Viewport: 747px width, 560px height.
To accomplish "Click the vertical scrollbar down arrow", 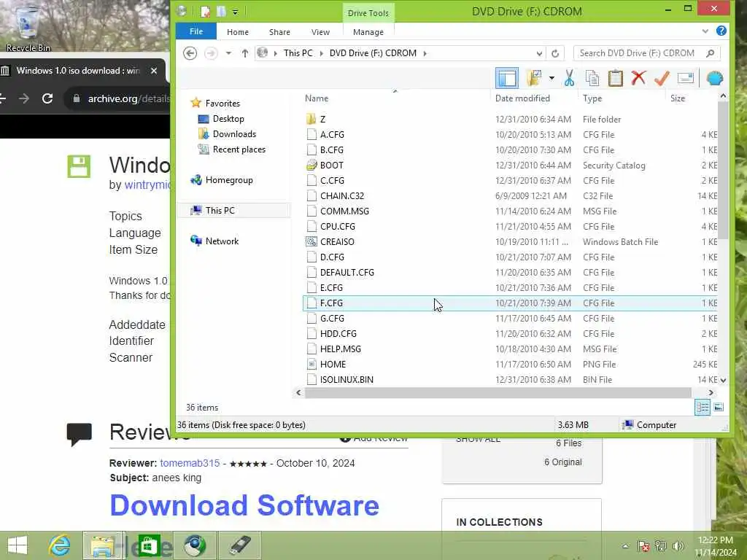I will [x=723, y=381].
